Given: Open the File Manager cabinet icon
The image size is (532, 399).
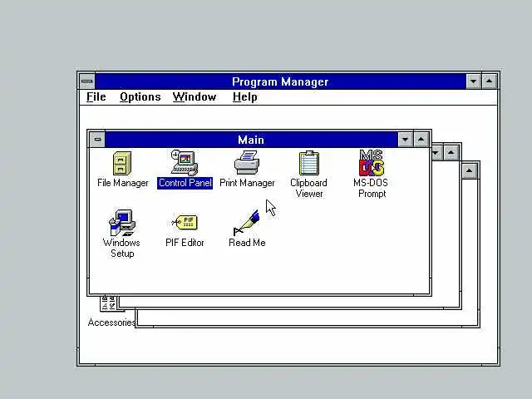Looking at the screenshot, I should pos(122,163).
